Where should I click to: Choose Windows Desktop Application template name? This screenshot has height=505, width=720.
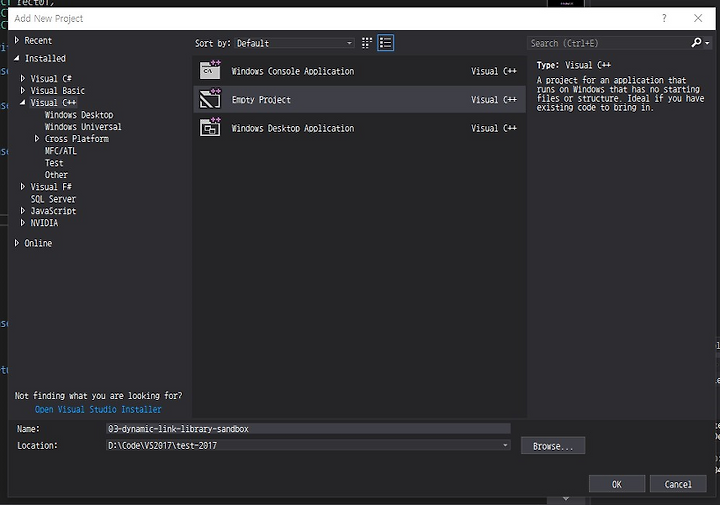[x=292, y=128]
